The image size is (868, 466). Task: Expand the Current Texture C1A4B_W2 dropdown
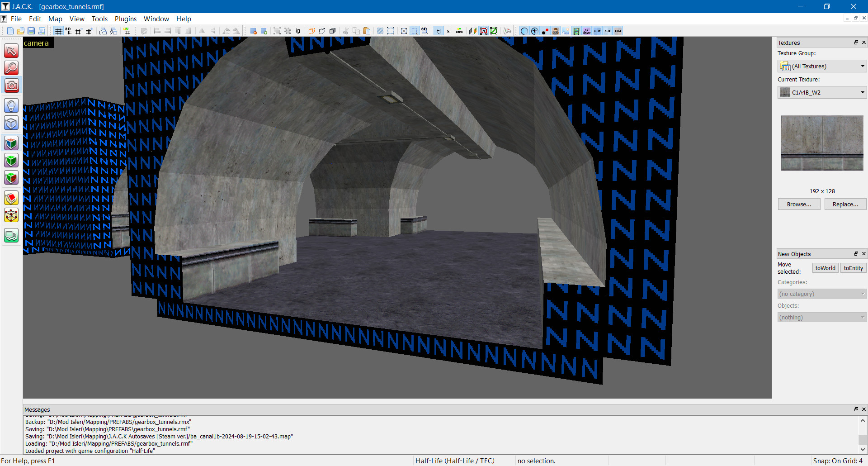click(x=822, y=92)
